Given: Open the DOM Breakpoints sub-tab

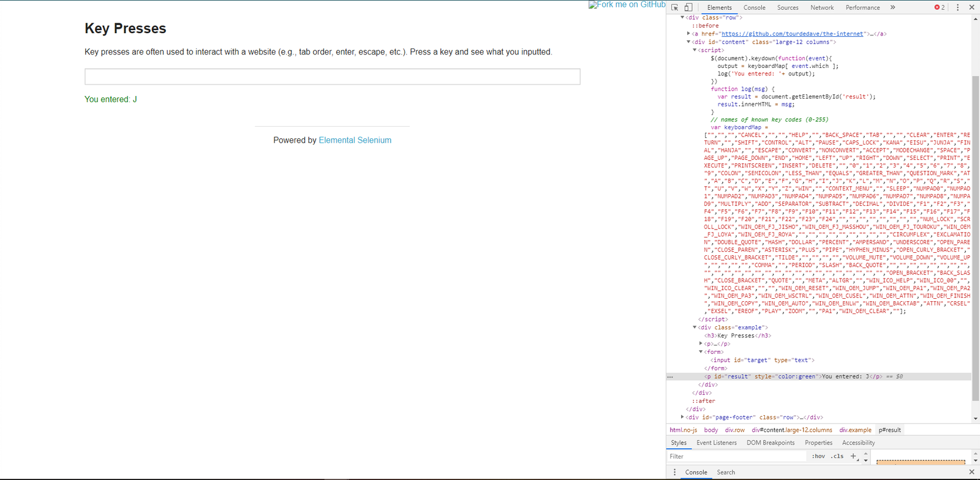Looking at the screenshot, I should 771,443.
